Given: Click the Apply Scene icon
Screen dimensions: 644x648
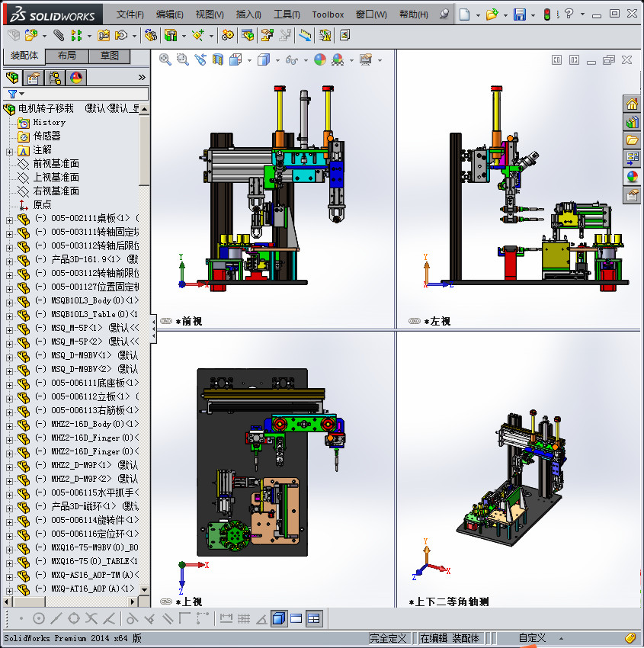Looking at the screenshot, I should coord(338,60).
